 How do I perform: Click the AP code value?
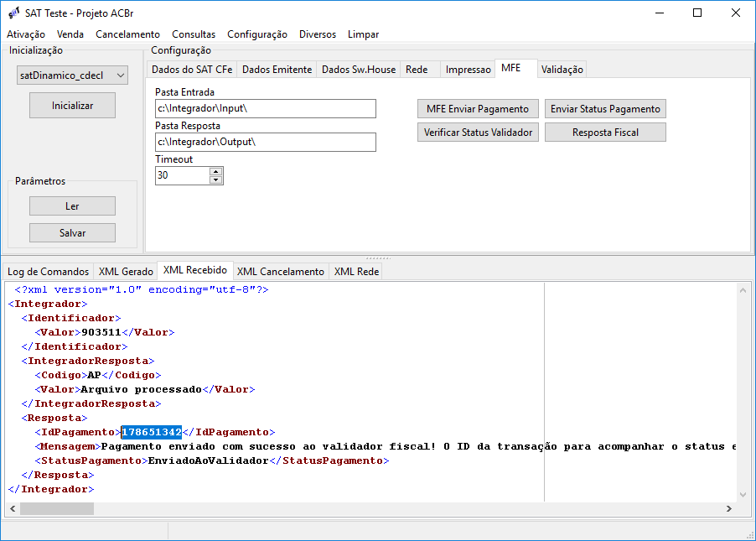pyautogui.click(x=94, y=375)
